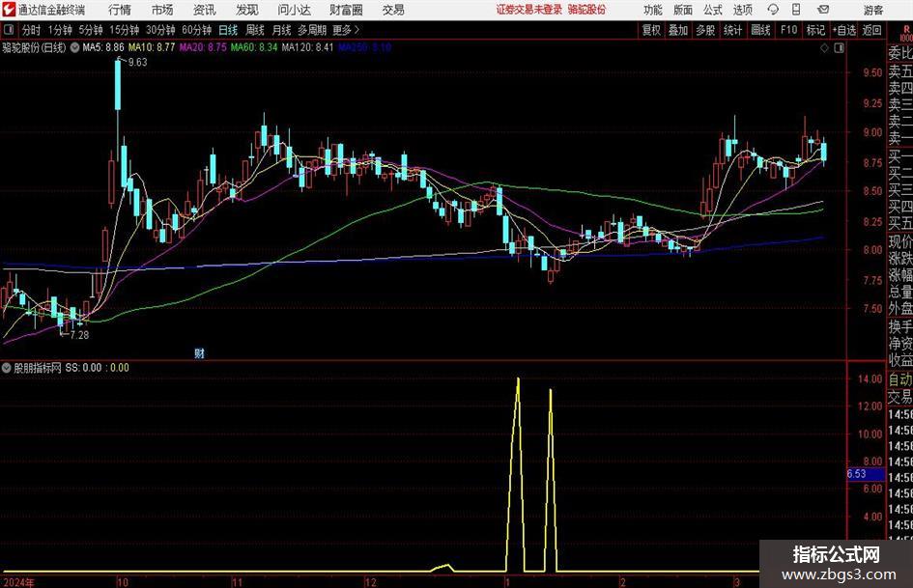The height and width of the screenshot is (588, 913).
Task: Open the 市场 menu
Action: pyautogui.click(x=162, y=10)
